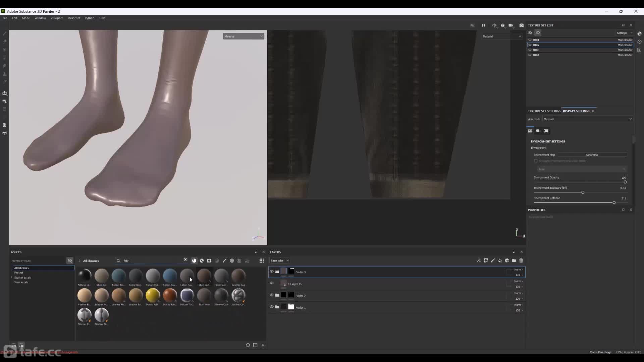Select the Paint brush tool
This screenshot has height=362, width=644.
pos(4,34)
